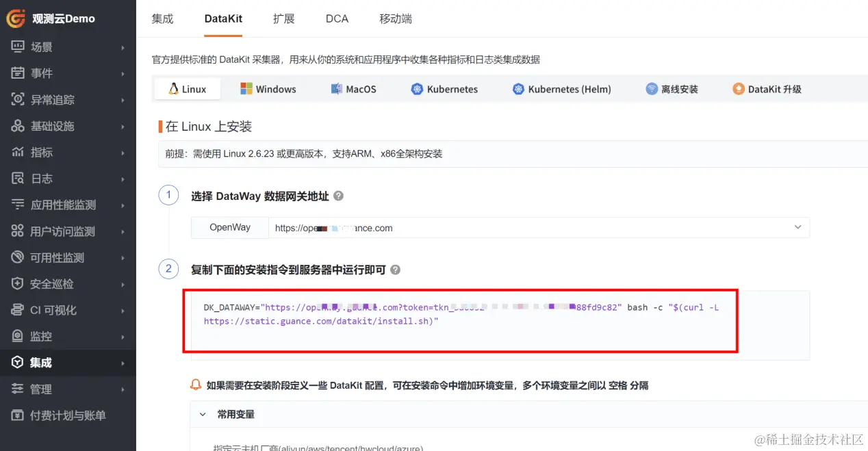Switch to the 移动端 tab
This screenshot has height=451, width=868.
tap(396, 18)
